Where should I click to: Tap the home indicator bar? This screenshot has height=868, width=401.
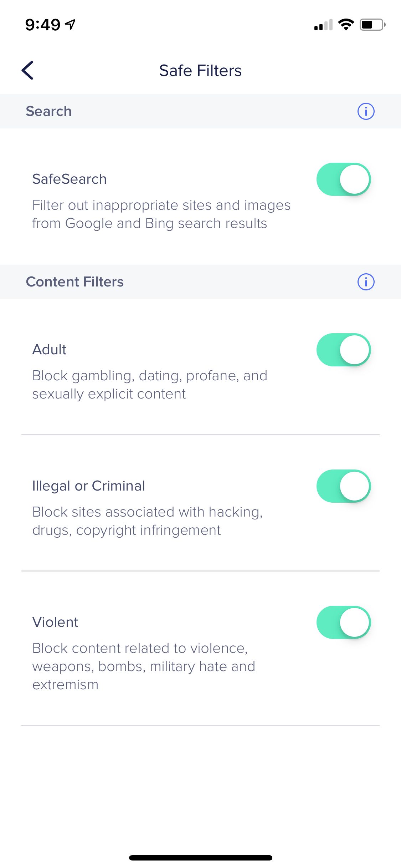point(201,858)
